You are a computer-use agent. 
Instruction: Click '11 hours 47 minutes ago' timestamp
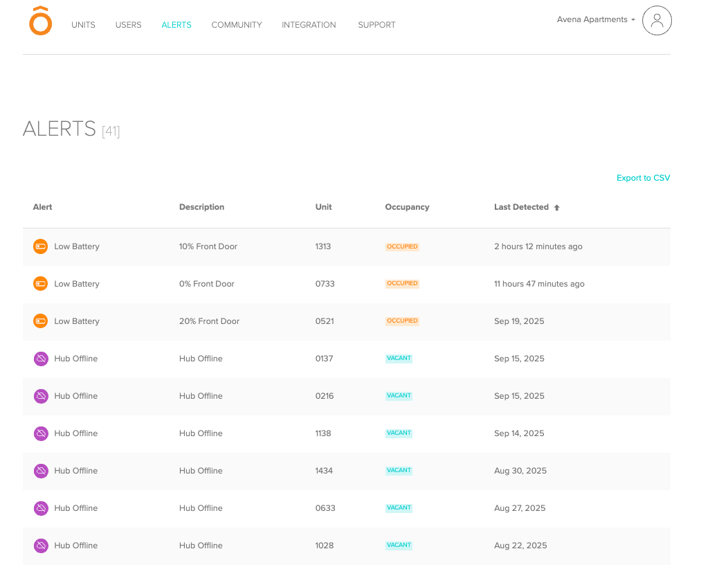(539, 284)
